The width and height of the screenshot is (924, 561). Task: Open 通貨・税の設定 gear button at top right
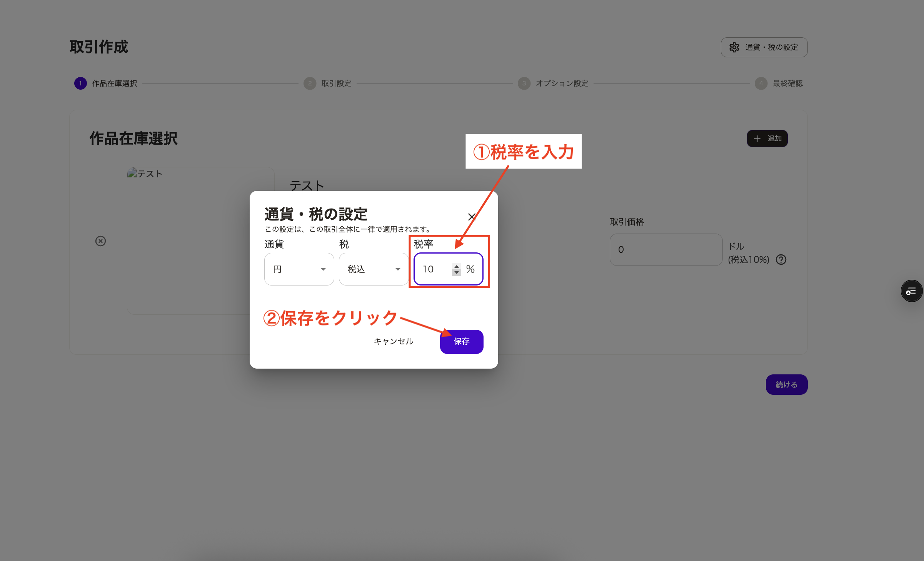[x=764, y=47]
